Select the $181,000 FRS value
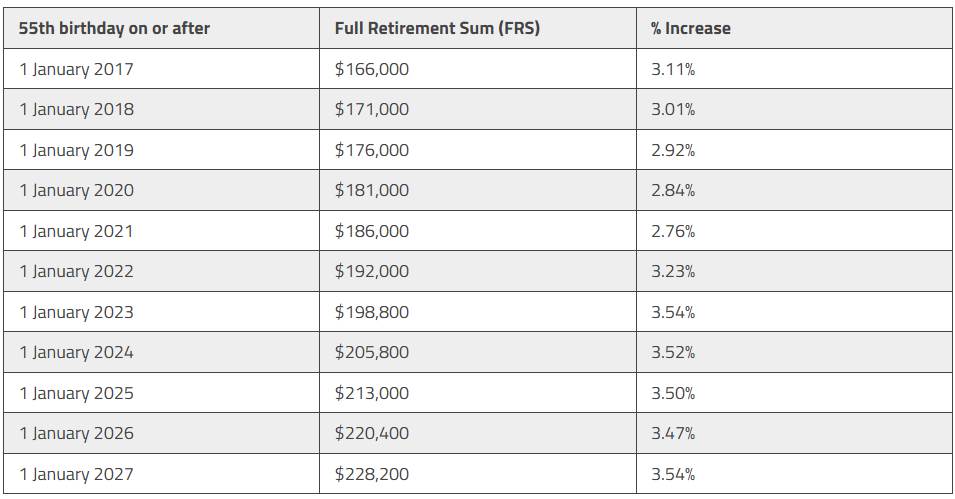The height and width of the screenshot is (499, 955). click(372, 190)
